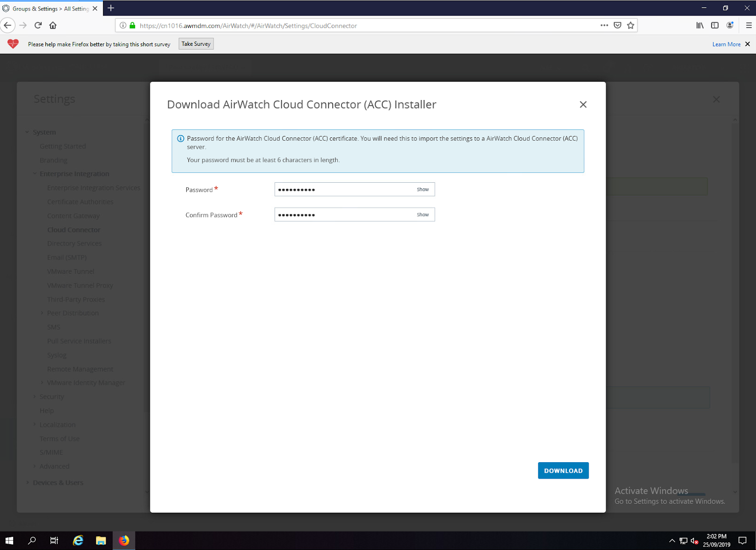The width and height of the screenshot is (756, 550).
Task: Click the Firefox back arrow button
Action: pos(8,25)
